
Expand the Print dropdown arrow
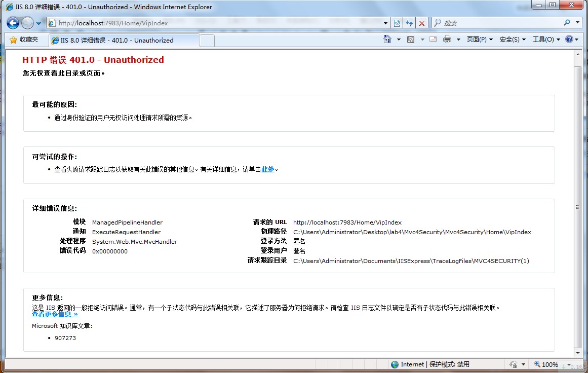point(458,40)
